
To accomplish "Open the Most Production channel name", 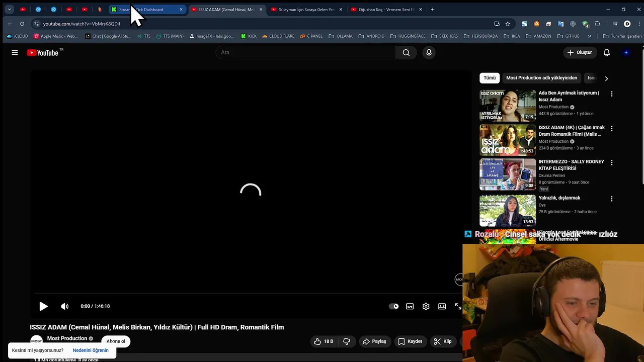I will 67,338.
